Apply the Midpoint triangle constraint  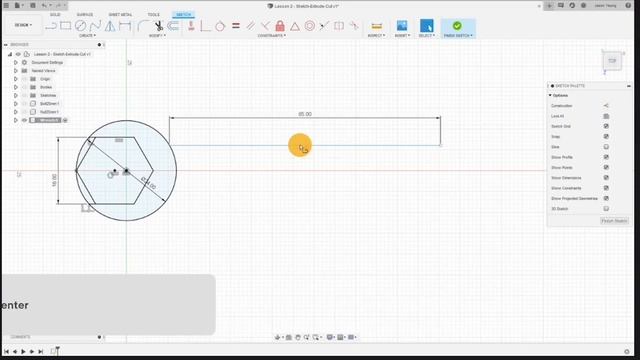[x=295, y=26]
